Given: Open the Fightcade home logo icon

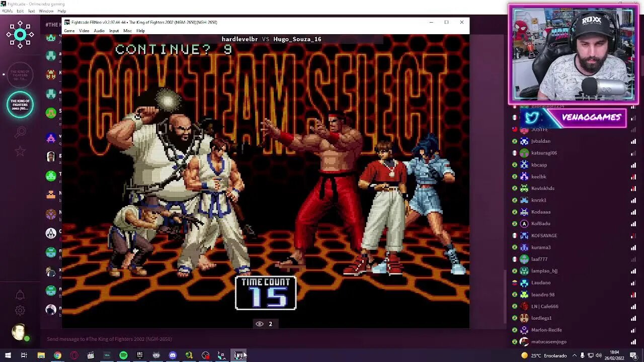Looking at the screenshot, I should click(x=20, y=35).
